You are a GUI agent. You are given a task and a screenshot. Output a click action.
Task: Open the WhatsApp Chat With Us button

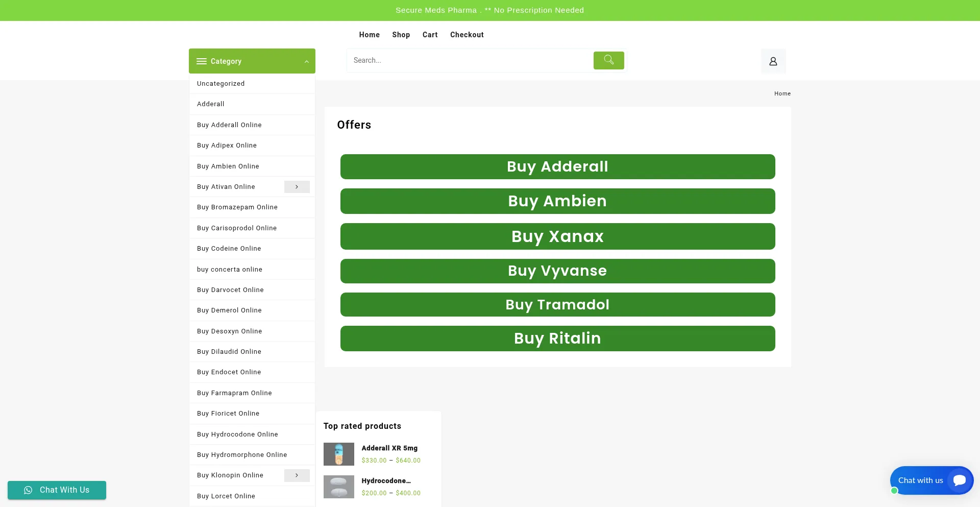pos(57,490)
